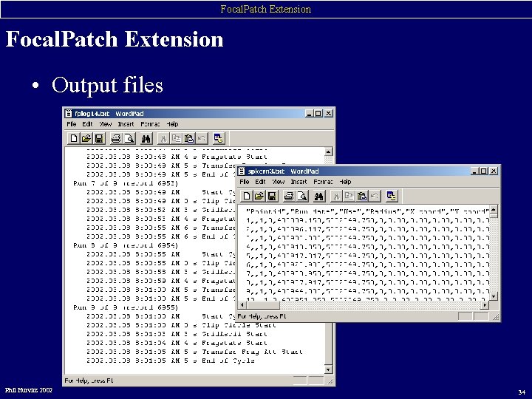Screen dimensions: 532x399
Task: Click Paste clipboard icon in spkern3.txt WordPad
Action: click(362, 196)
